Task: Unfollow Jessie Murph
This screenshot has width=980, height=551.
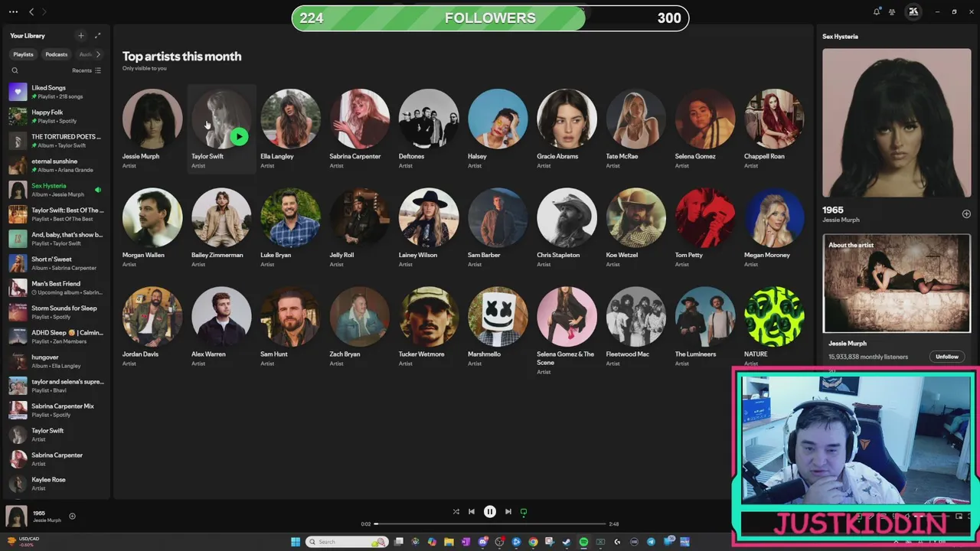Action: pos(947,357)
